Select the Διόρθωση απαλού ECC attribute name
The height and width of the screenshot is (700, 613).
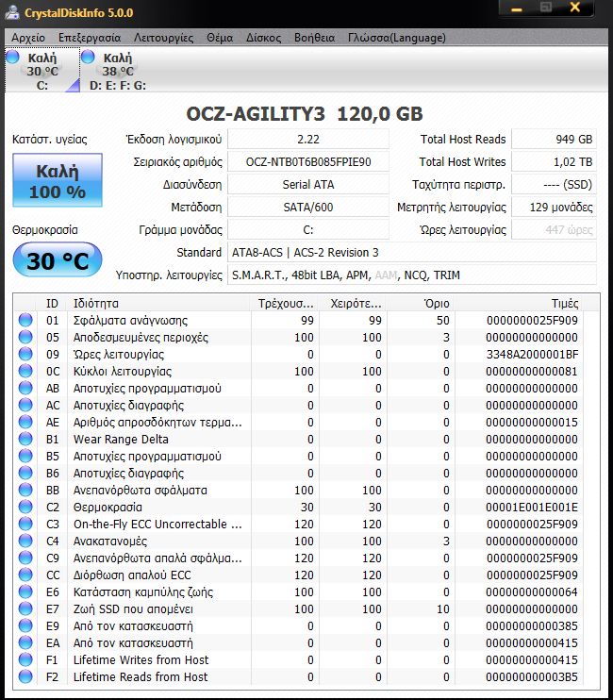tap(132, 575)
